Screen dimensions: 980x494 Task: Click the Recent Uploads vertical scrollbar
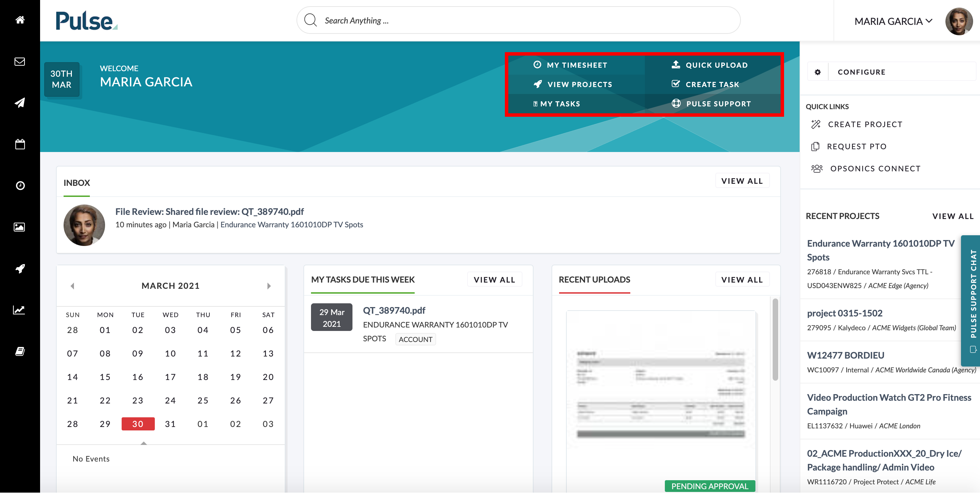[775, 340]
